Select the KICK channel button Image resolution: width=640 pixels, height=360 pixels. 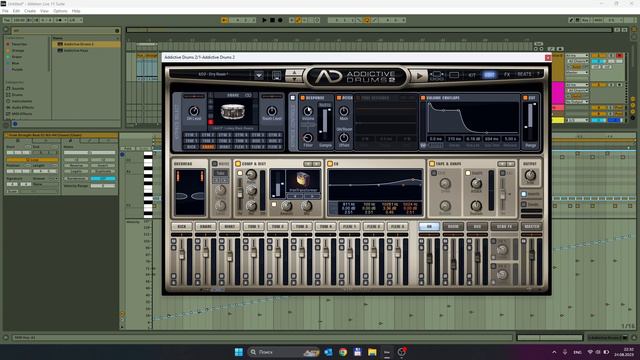coord(181,226)
